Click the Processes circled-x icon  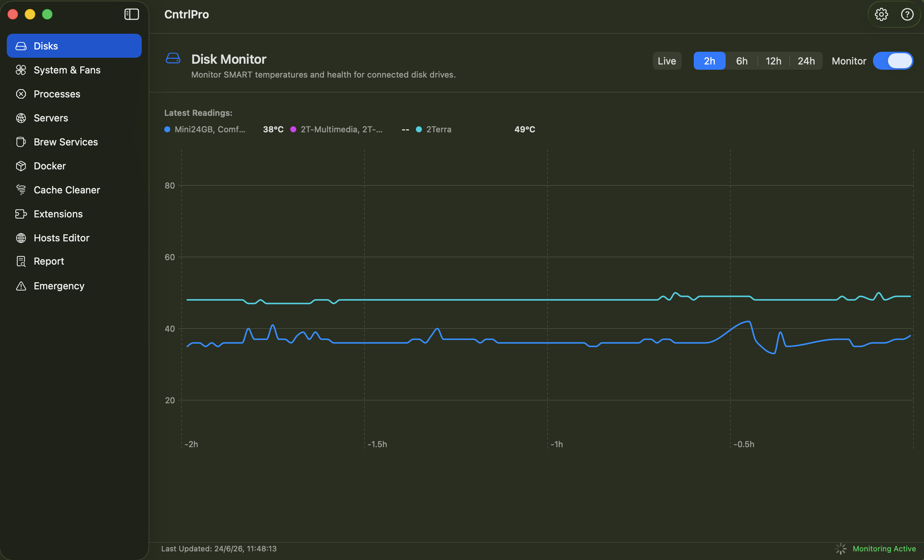pyautogui.click(x=21, y=94)
